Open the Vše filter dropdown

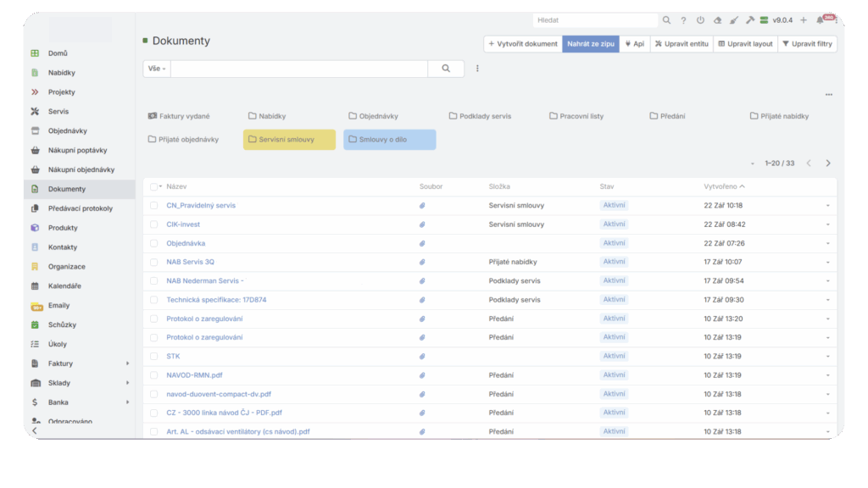click(x=157, y=69)
